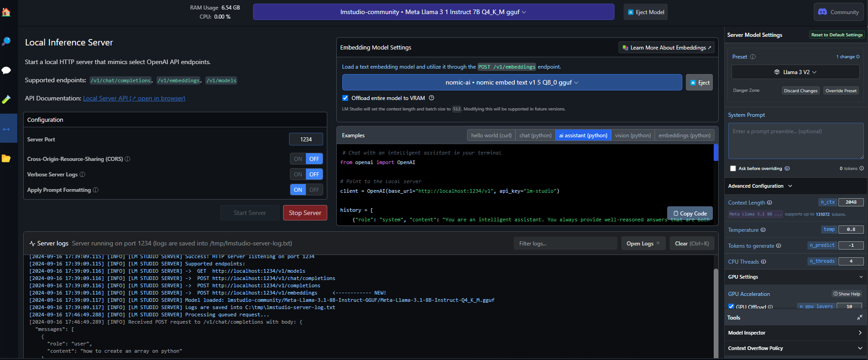Screen dimensions: 868x360
Task: Click info icon beside Offload entire model to VRAM
Action: click(431, 98)
